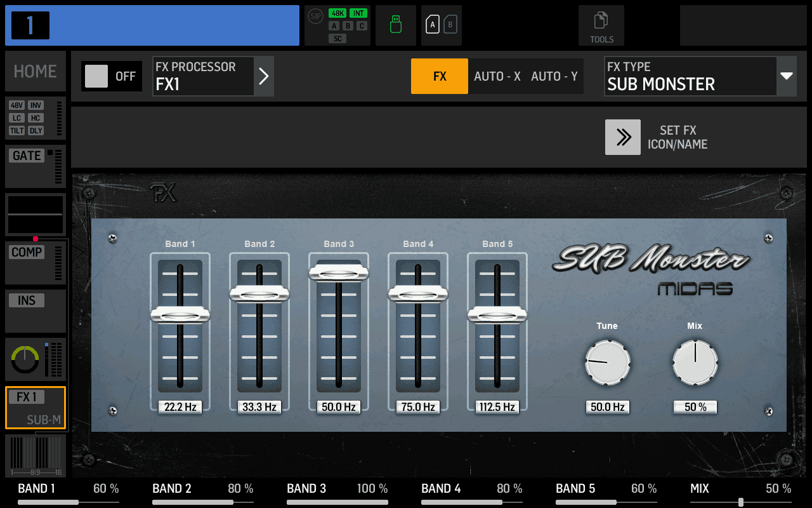Click the SC indicator

pyautogui.click(x=337, y=39)
